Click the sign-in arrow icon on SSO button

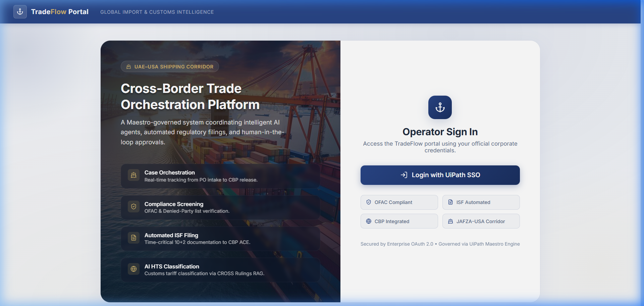pos(404,175)
